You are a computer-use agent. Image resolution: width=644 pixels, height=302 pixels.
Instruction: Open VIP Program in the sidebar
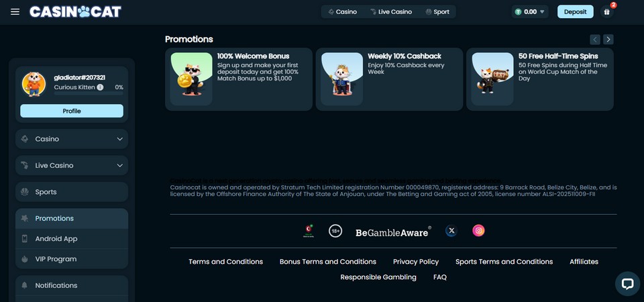pyautogui.click(x=72, y=259)
